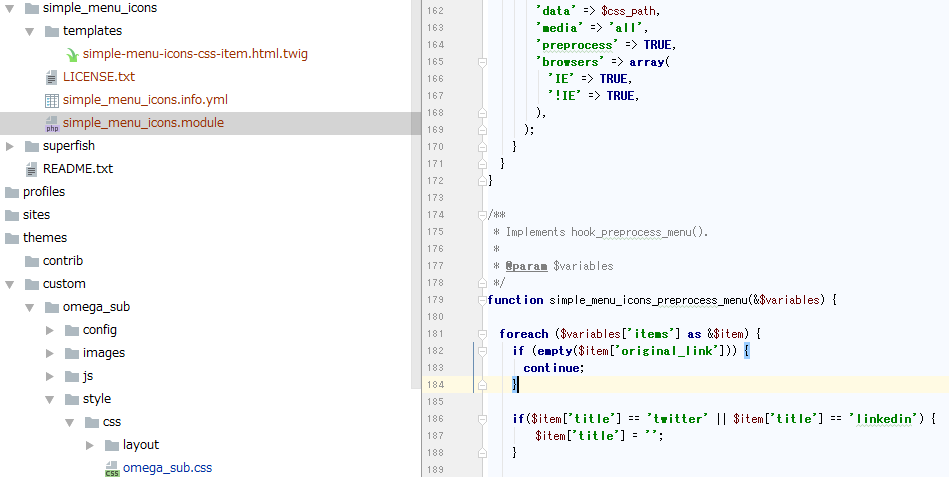Screen dimensions: 949x477
Task: Select the themes folder in project tree
Action: click(x=45, y=238)
